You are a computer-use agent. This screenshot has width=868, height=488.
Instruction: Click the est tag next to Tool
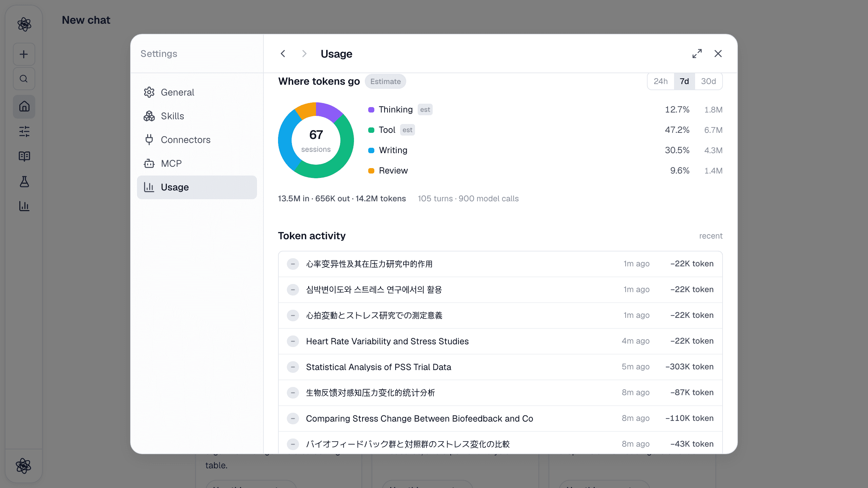tap(407, 130)
